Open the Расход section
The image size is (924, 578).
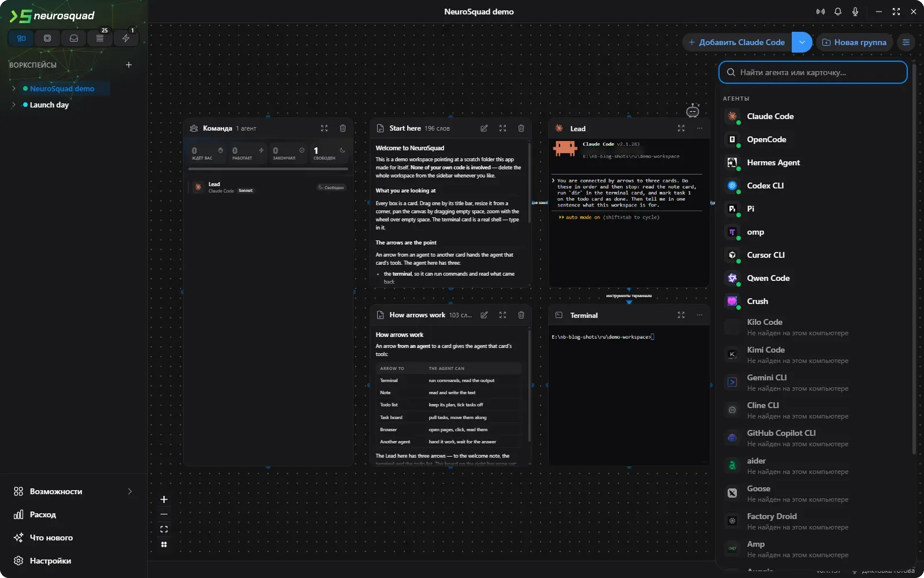(74, 514)
